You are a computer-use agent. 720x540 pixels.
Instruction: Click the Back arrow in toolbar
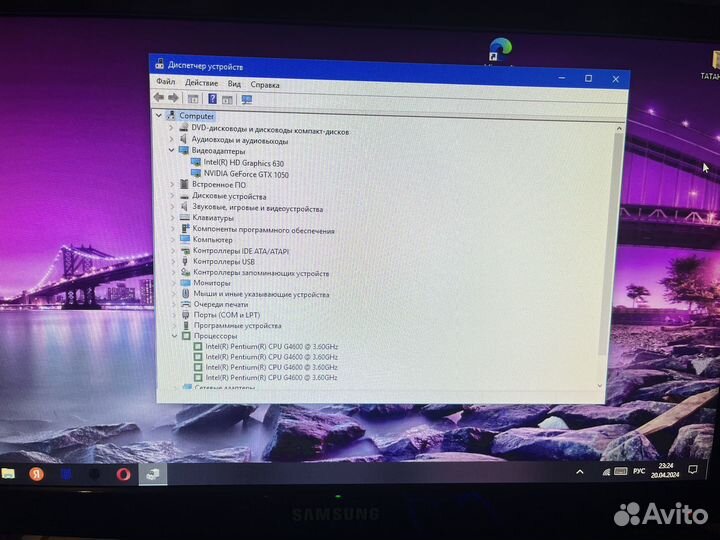tap(158, 98)
